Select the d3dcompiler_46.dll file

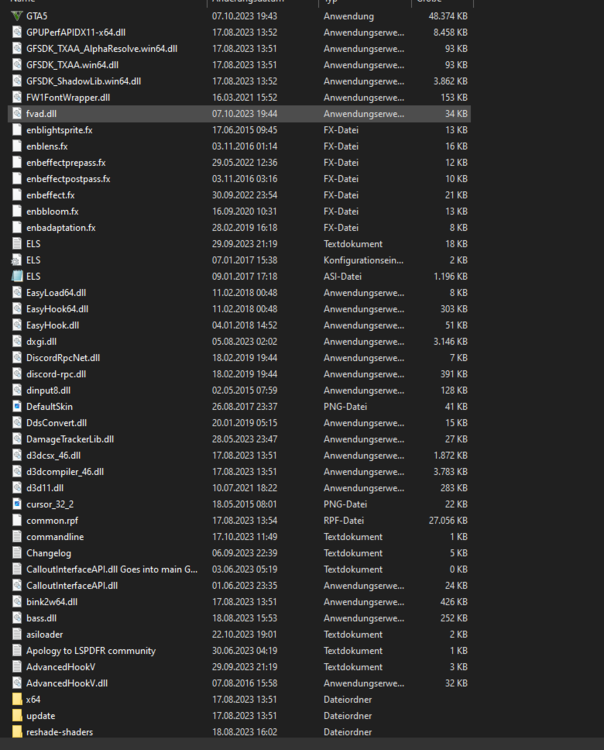click(x=65, y=472)
